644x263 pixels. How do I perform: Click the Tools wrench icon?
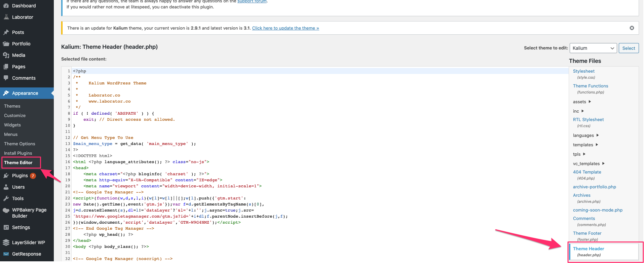[6, 198]
